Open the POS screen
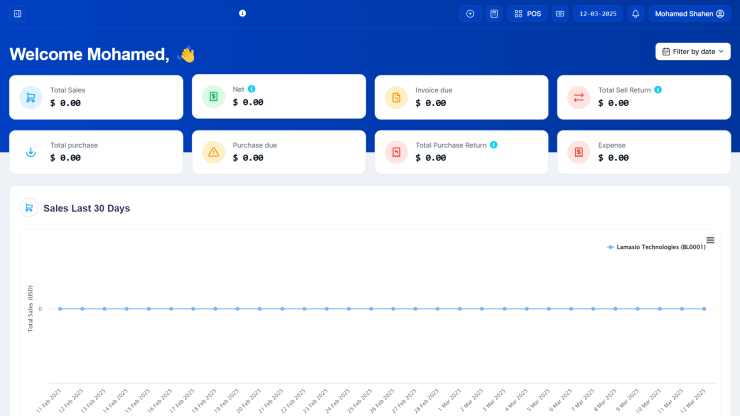Image resolution: width=740 pixels, height=416 pixels. 527,14
